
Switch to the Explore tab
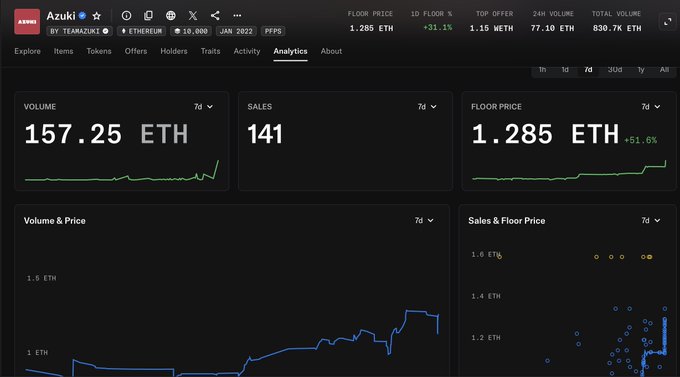(27, 51)
